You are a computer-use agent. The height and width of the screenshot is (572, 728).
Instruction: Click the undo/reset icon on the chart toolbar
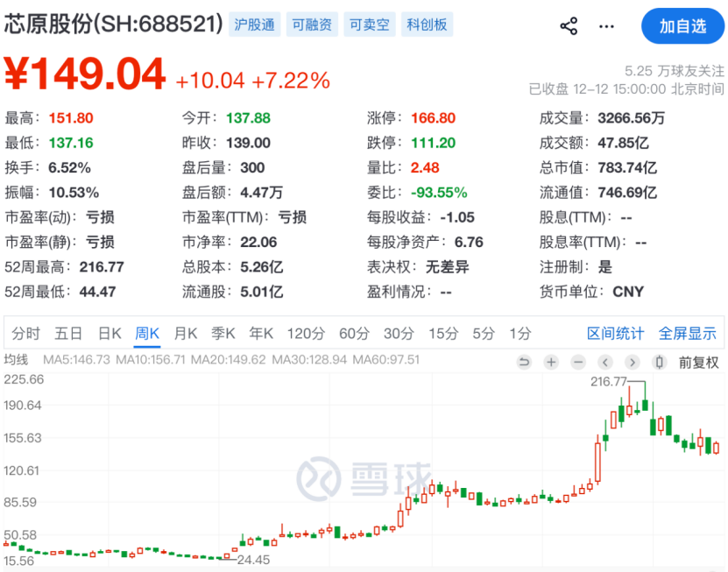525,362
